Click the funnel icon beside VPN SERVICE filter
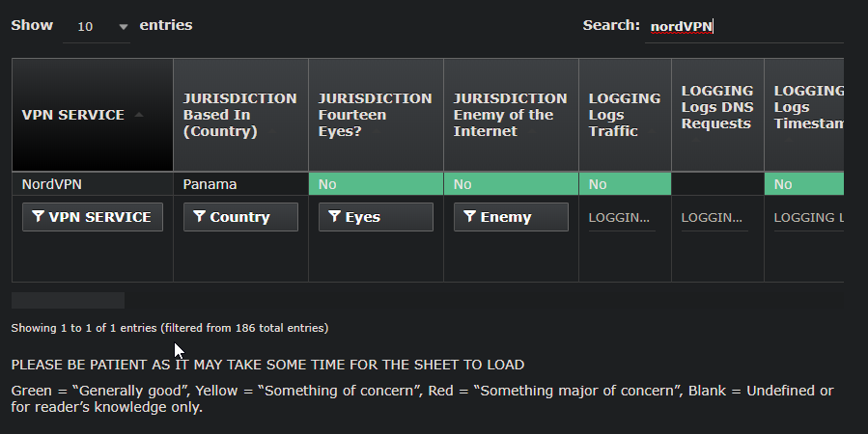The image size is (868, 434). coord(38,217)
